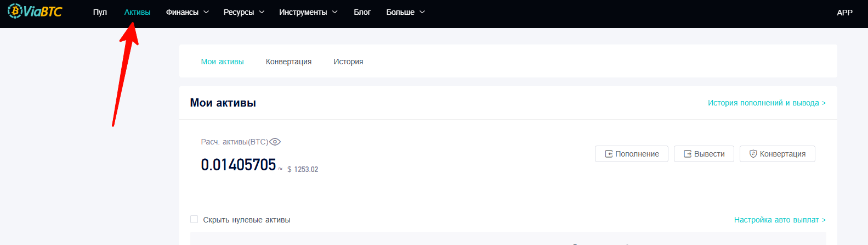Click the withdraw icon on Вывести

[688, 154]
